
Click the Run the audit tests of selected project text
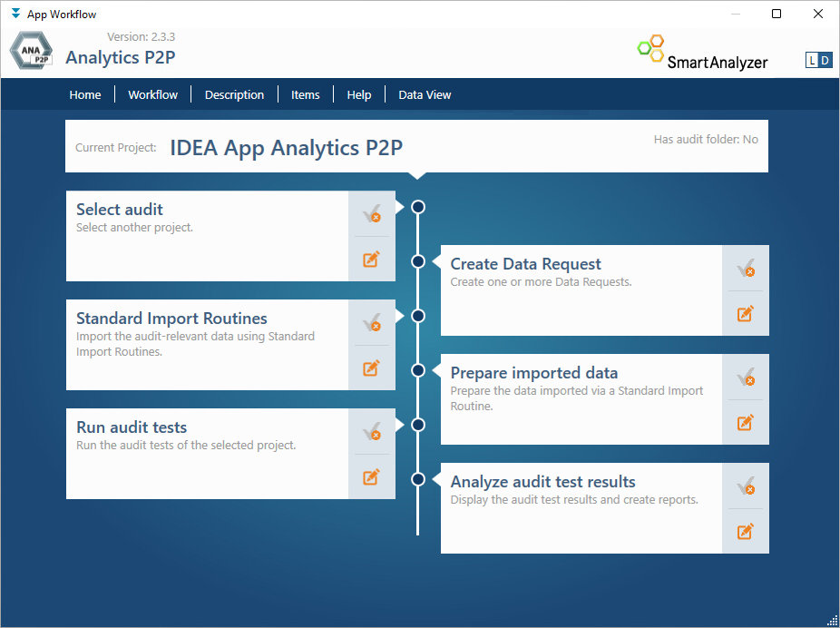tap(186, 446)
